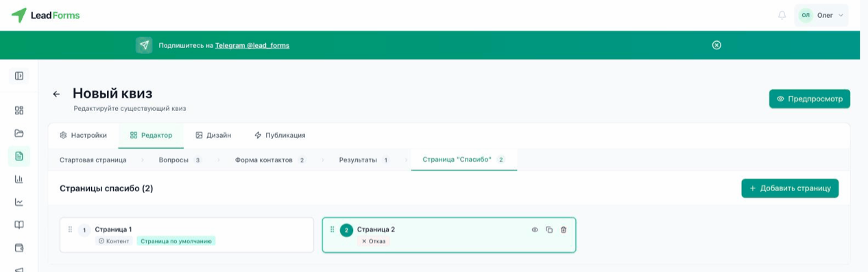This screenshot has height=272, width=868.
Task: Open the wallet icon in sidebar
Action: pyautogui.click(x=19, y=247)
